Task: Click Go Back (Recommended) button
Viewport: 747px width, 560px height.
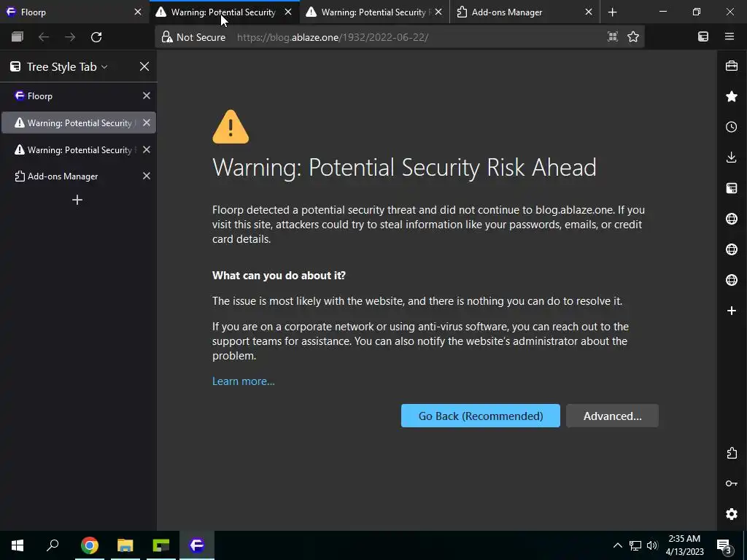Action: click(481, 416)
